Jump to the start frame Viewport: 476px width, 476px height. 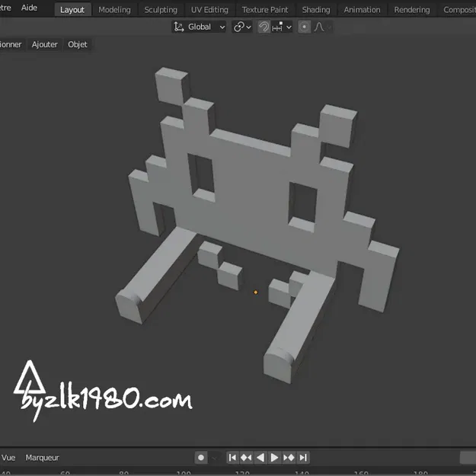point(232,458)
